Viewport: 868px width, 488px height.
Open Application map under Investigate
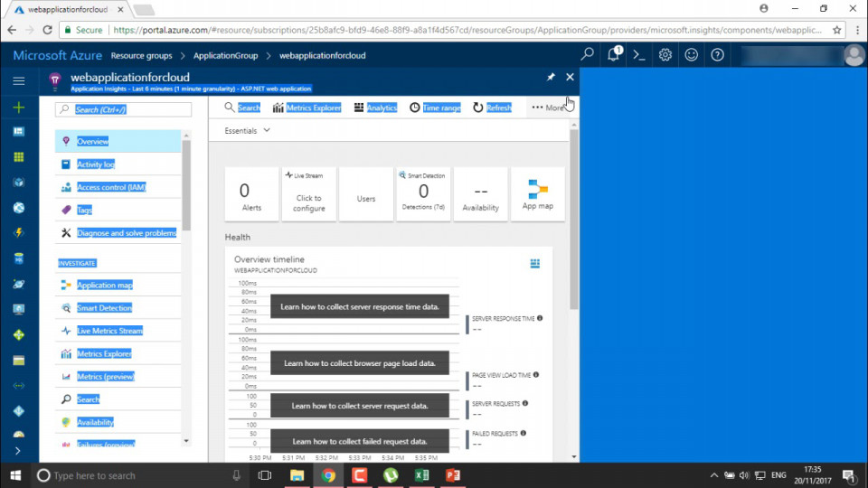[118, 285]
